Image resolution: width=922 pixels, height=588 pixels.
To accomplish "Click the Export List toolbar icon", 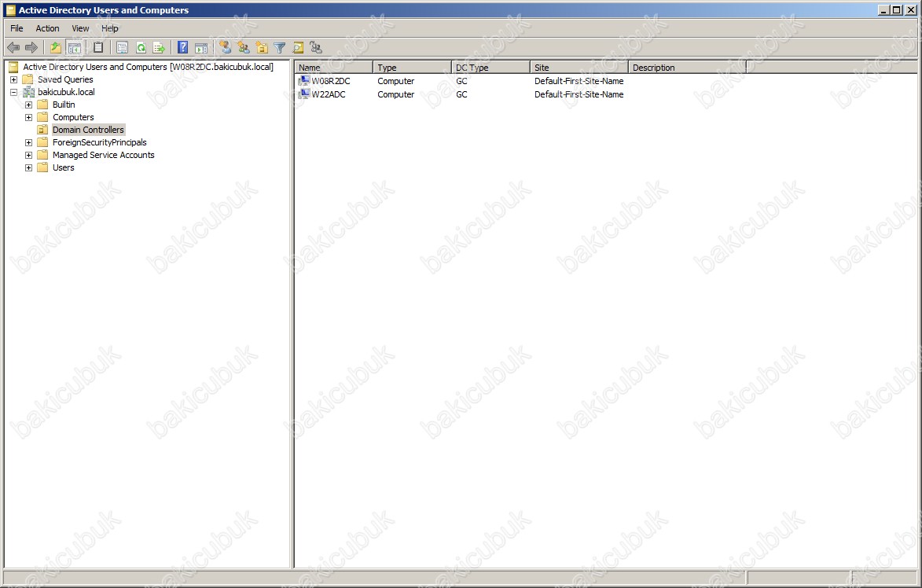I will [x=159, y=48].
